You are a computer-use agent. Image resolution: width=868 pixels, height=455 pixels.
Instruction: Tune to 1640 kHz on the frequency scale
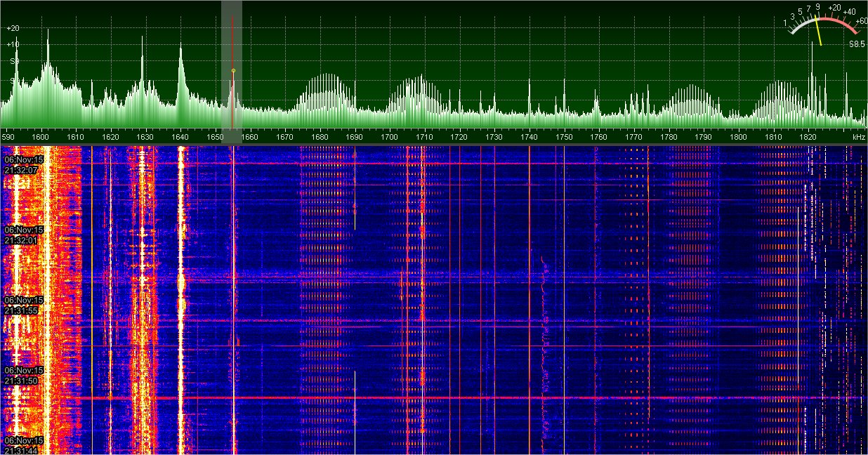(180, 136)
